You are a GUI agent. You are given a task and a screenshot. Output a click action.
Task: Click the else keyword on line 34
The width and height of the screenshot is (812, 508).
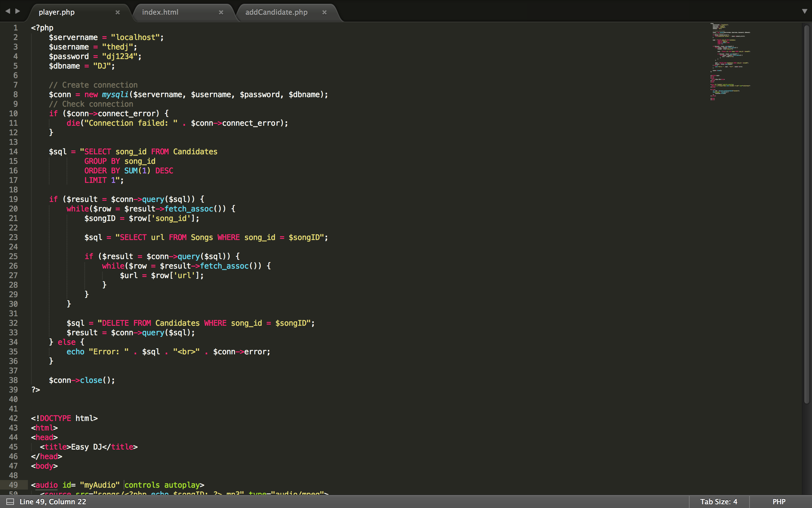pyautogui.click(x=66, y=342)
